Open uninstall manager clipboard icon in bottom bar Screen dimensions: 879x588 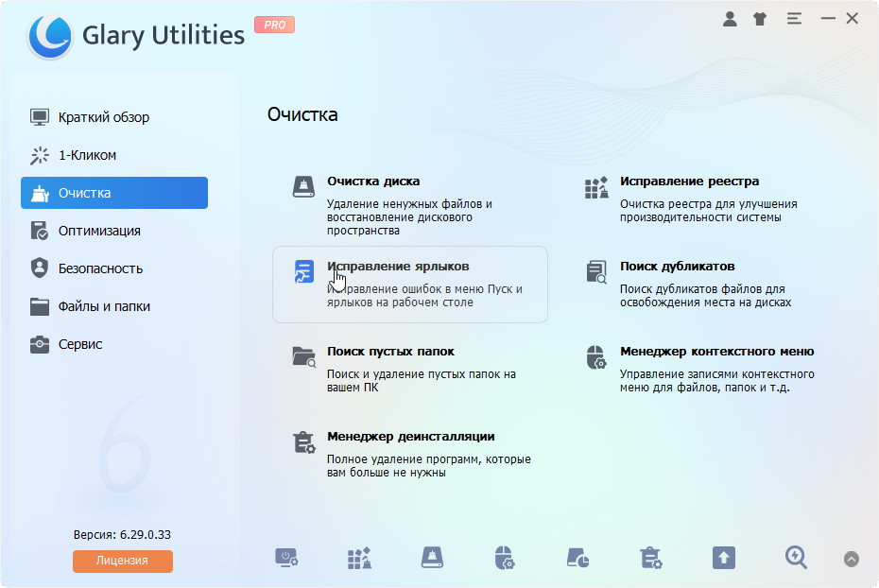pos(651,559)
